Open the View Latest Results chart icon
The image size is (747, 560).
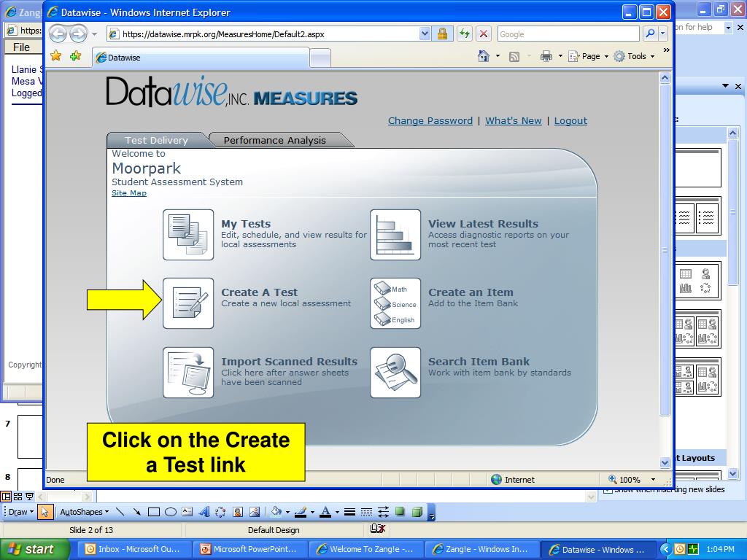[x=395, y=235]
